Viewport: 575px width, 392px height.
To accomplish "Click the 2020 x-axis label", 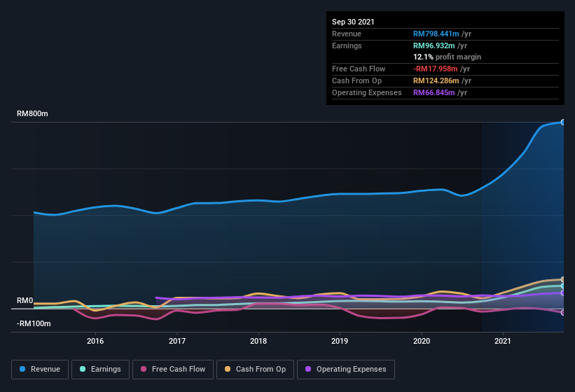I will 422,341.
